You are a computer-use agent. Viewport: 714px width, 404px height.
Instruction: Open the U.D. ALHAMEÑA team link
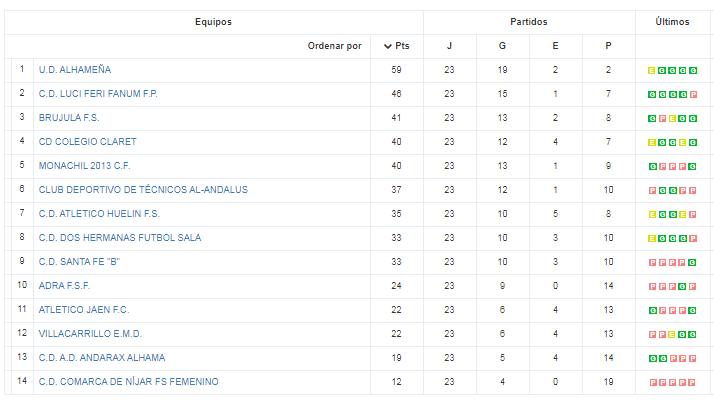(x=75, y=70)
